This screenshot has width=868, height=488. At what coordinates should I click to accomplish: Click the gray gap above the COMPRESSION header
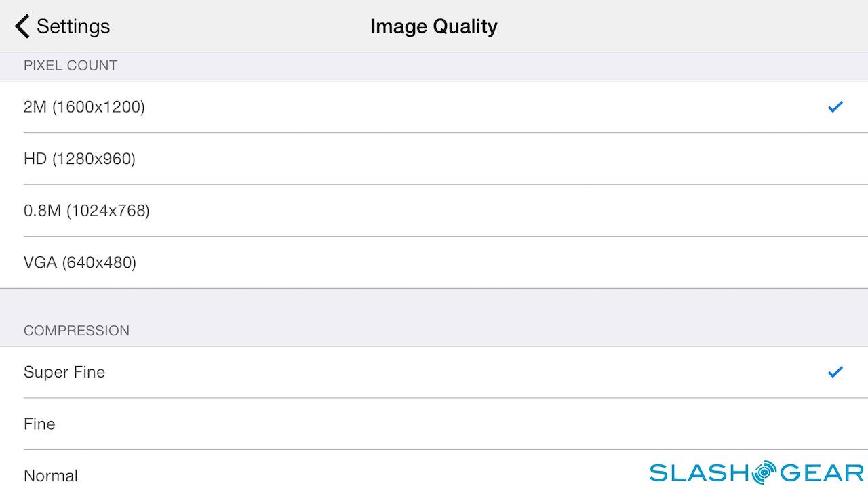[434, 304]
